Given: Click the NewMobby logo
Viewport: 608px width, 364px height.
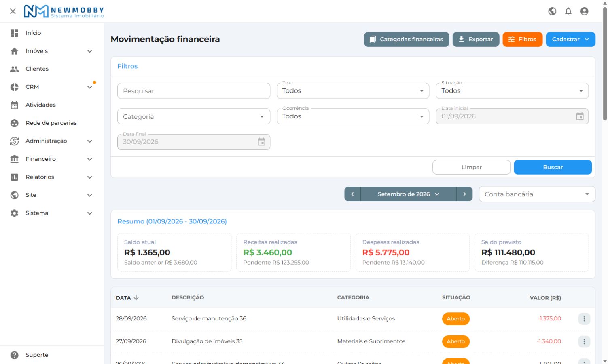Looking at the screenshot, I should 64,11.
